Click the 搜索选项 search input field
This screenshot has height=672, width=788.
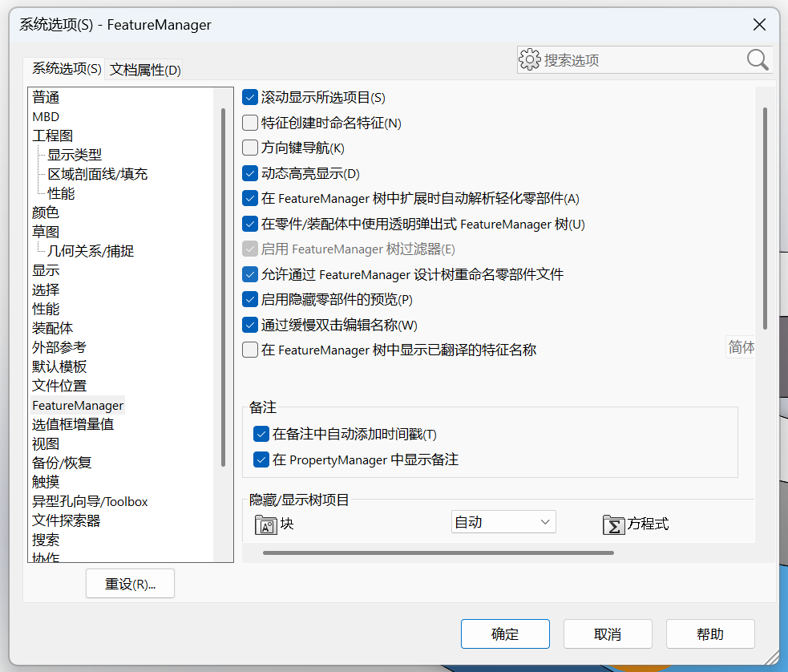tap(643, 60)
